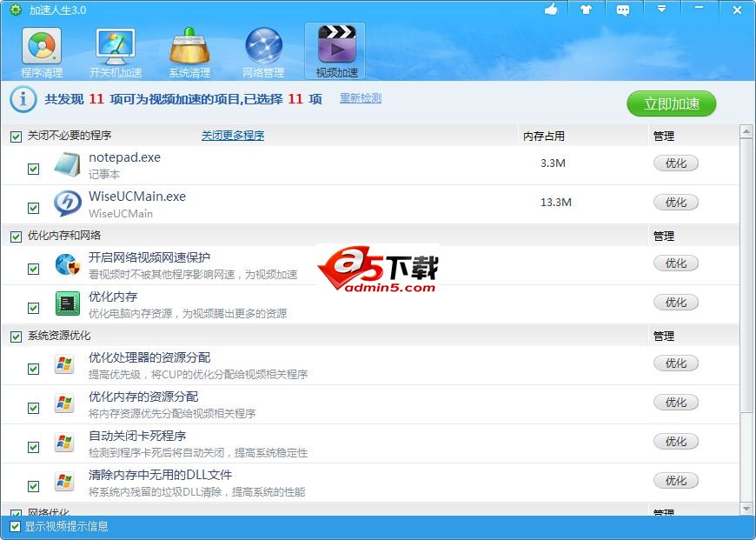
Task: Click the 开启网络视频网速保护 globe shield icon
Action: [x=67, y=264]
